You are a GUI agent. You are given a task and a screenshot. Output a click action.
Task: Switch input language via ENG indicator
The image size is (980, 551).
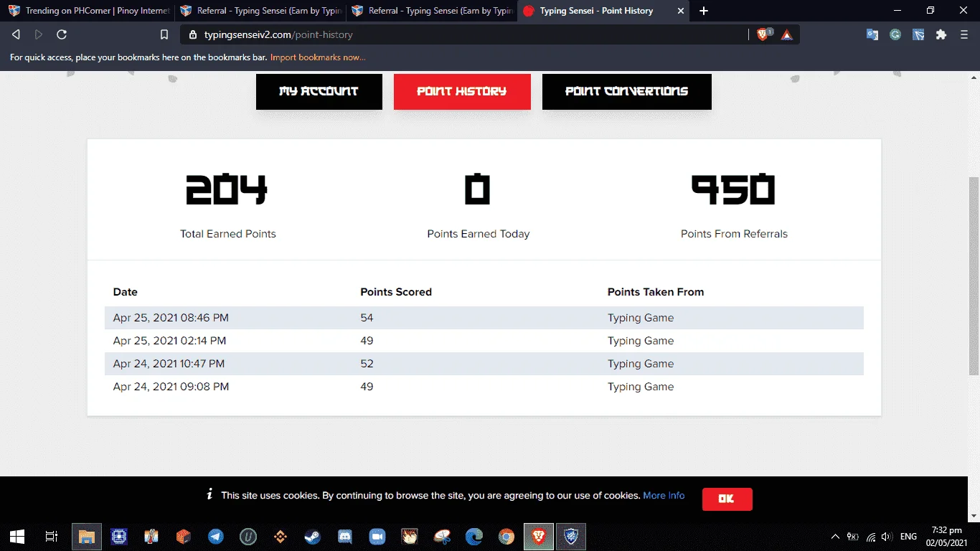[x=908, y=536]
